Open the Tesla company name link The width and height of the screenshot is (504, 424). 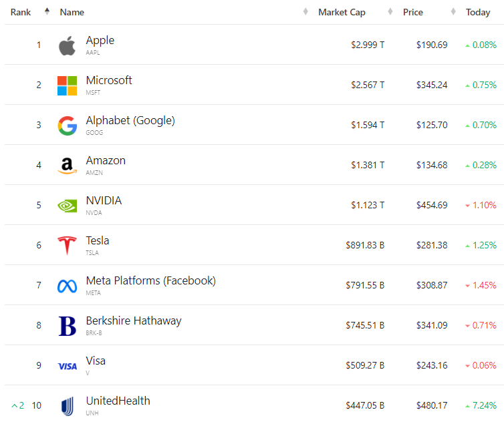tap(98, 240)
